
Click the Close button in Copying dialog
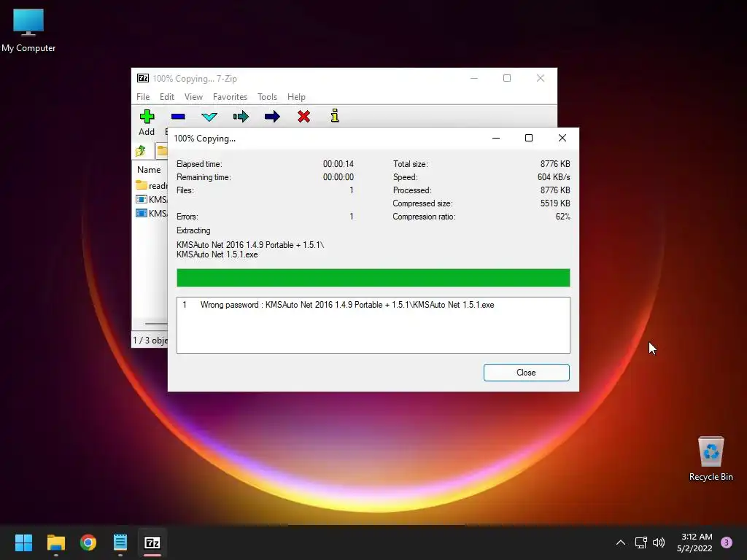[x=527, y=373]
